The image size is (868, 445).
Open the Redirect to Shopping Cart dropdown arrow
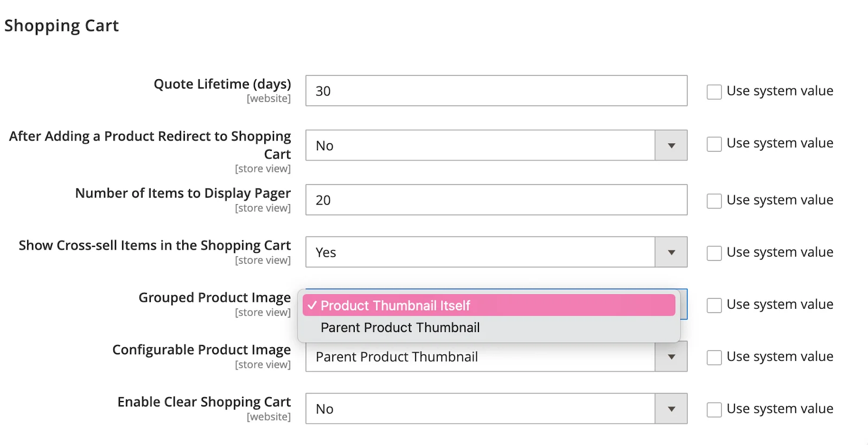tap(671, 145)
